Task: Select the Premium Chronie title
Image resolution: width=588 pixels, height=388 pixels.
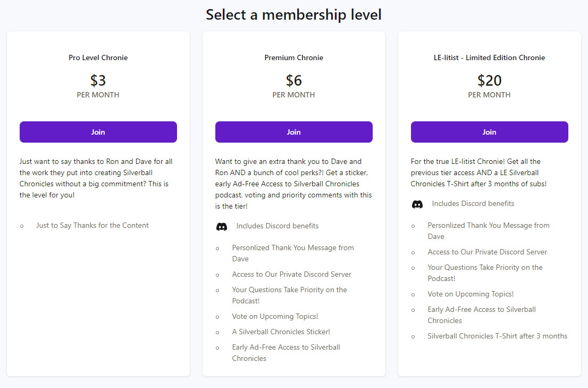Action: point(293,58)
